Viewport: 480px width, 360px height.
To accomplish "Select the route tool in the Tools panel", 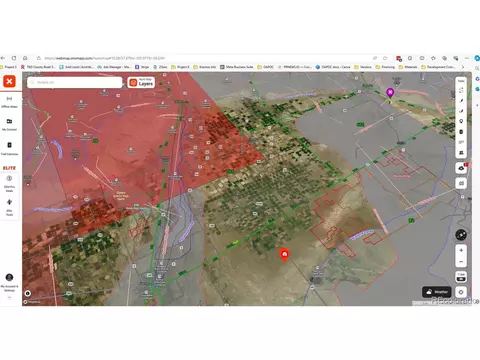I will [x=461, y=90].
